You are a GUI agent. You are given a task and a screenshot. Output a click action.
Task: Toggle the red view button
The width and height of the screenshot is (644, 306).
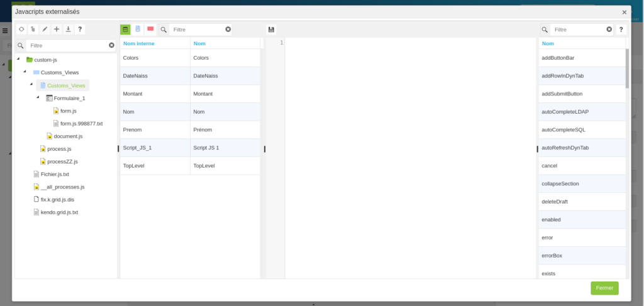150,30
